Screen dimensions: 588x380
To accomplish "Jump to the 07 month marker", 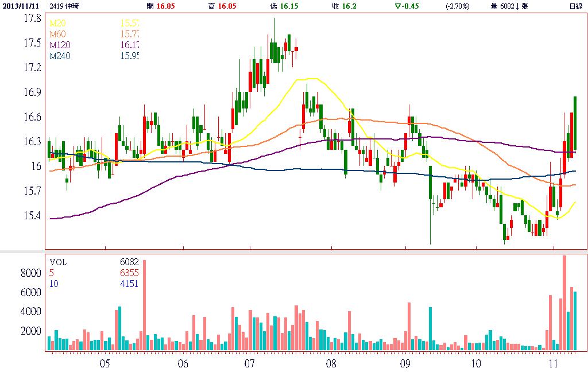I will (249, 364).
